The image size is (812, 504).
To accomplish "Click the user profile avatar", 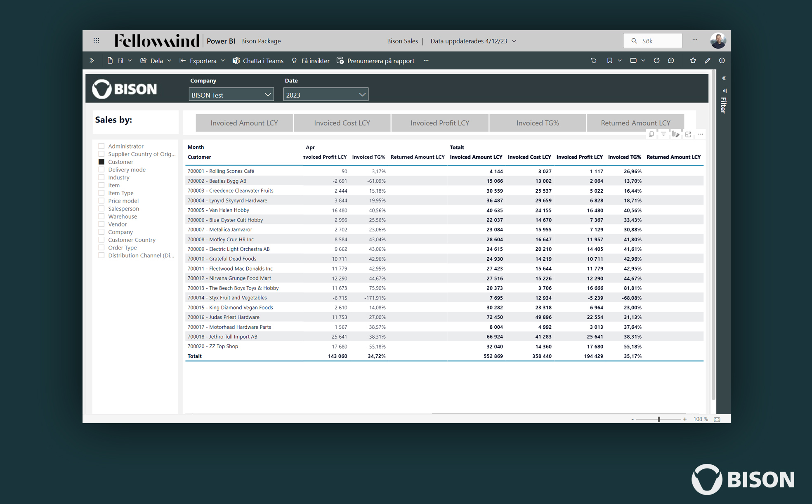I will tap(718, 40).
